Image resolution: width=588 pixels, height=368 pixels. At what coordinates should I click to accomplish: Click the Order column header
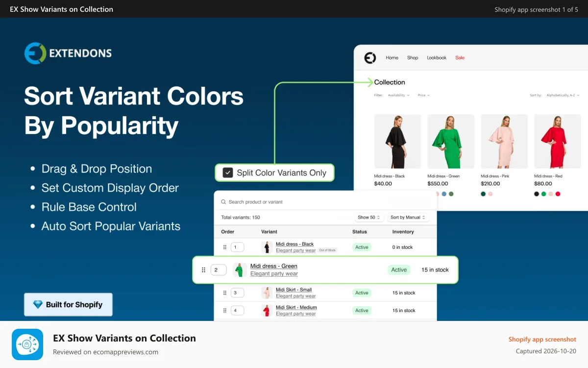click(x=228, y=232)
